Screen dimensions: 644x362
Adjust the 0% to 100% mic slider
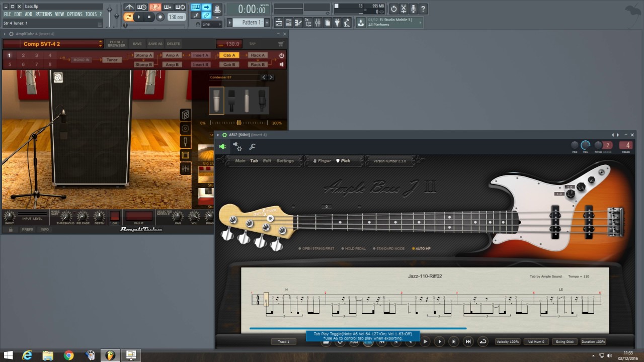(x=239, y=123)
